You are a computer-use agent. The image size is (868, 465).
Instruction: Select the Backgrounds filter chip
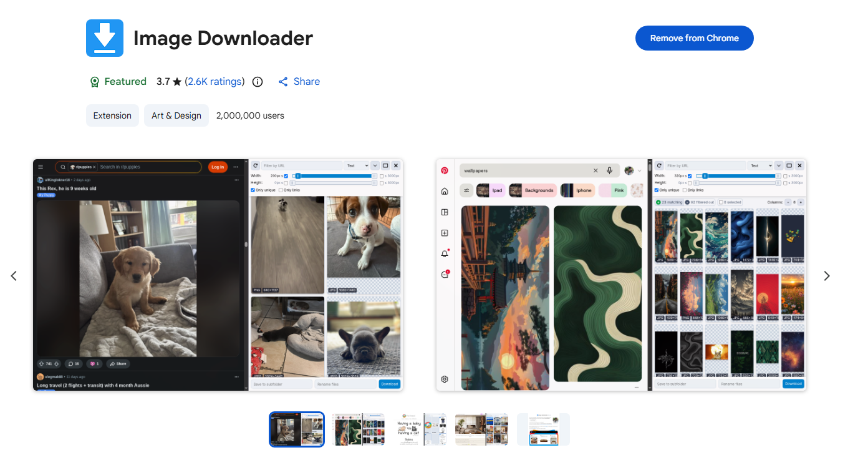pos(532,190)
